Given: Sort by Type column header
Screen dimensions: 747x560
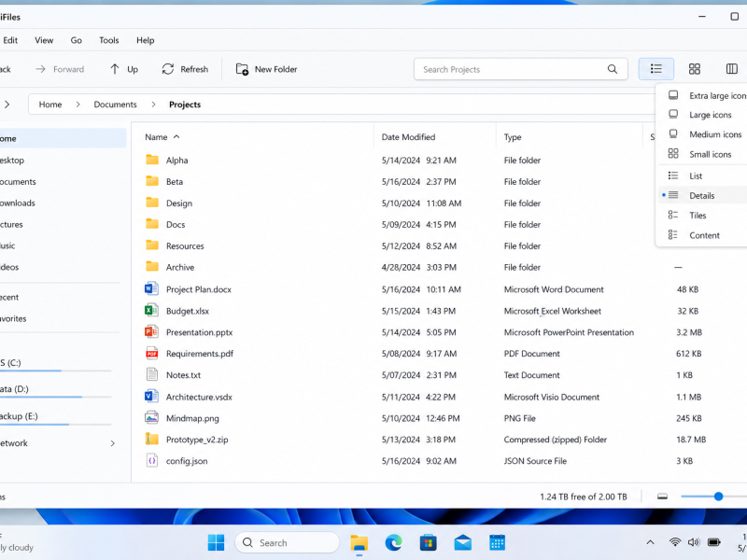Looking at the screenshot, I should pos(513,137).
